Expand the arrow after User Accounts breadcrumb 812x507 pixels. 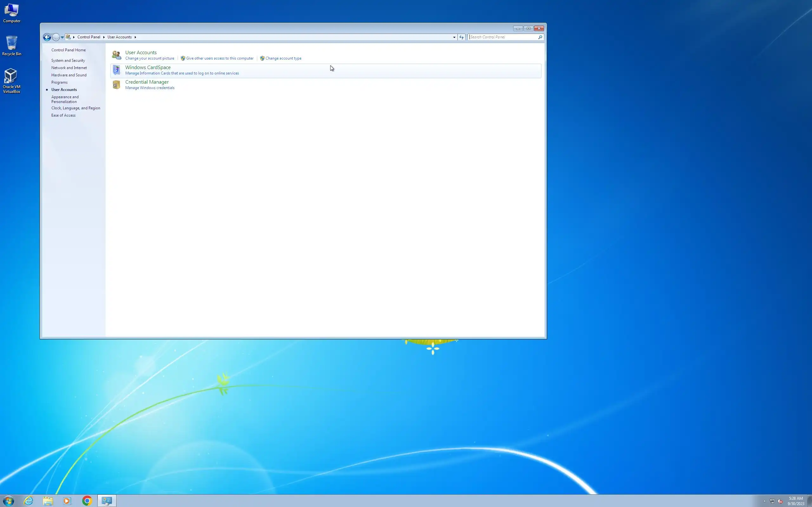[135, 37]
